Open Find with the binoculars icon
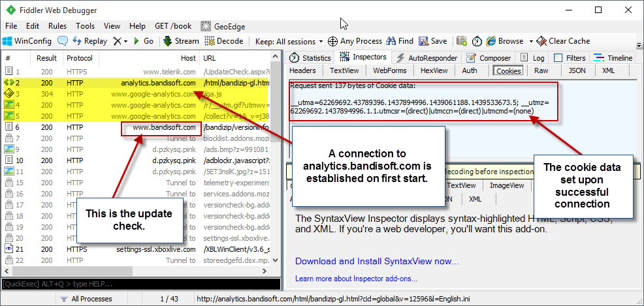The height and width of the screenshot is (306, 644). (391, 41)
